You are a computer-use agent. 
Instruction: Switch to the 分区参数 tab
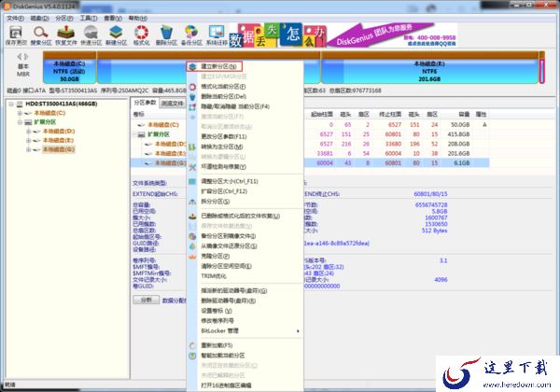click(145, 103)
